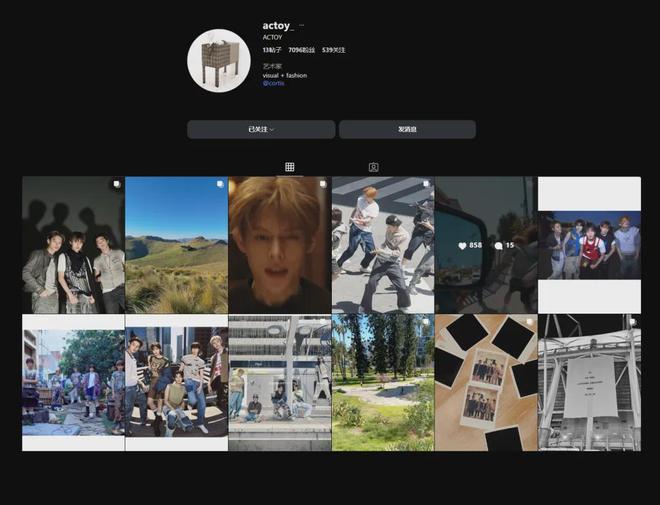Click carousel icon on grassy hills post
Image resolution: width=660 pixels, height=505 pixels.
[x=219, y=185]
